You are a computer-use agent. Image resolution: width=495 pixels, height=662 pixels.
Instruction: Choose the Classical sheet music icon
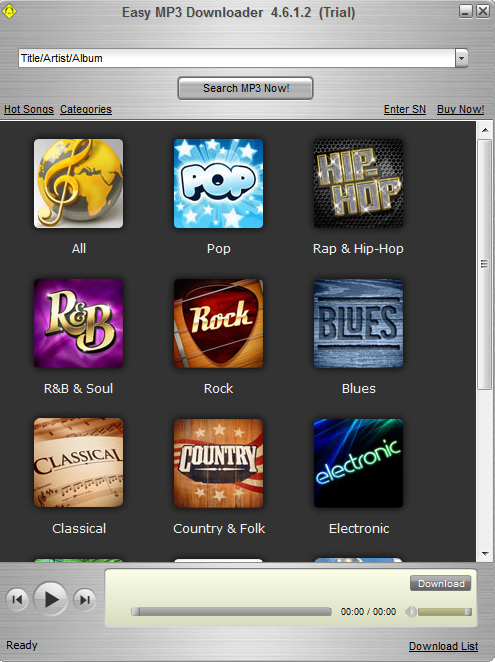tap(79, 463)
